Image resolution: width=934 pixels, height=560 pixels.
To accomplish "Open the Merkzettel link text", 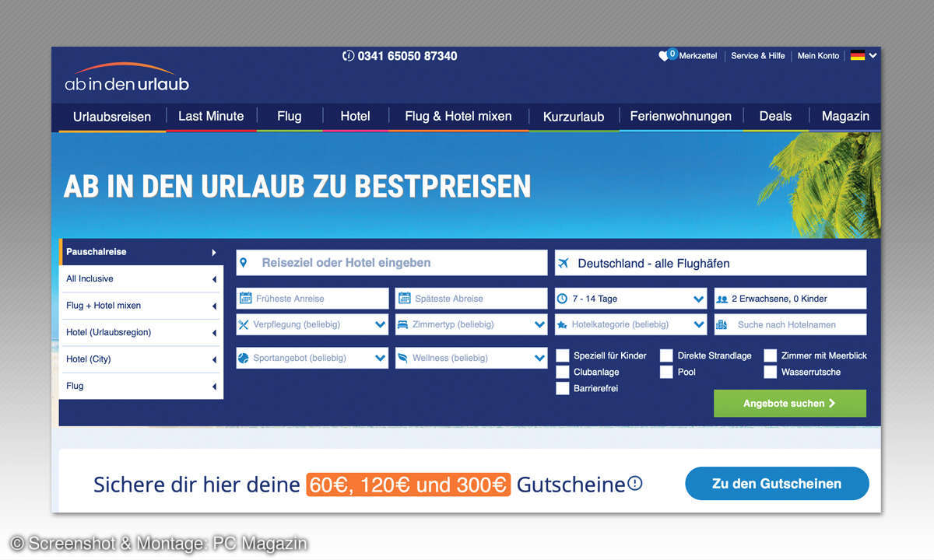I will 698,56.
